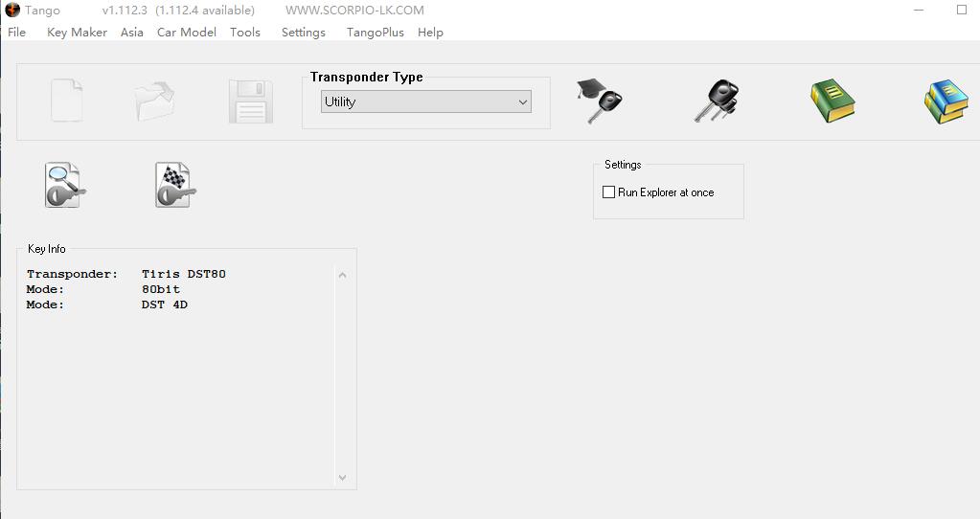Open the Tools menu
Screen dimensions: 980x519
click(x=245, y=33)
